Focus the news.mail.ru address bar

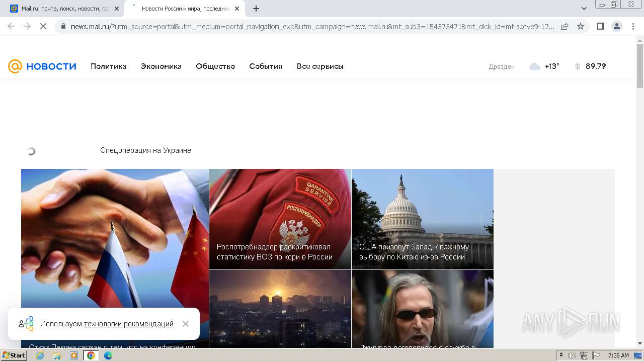pyautogui.click(x=312, y=26)
